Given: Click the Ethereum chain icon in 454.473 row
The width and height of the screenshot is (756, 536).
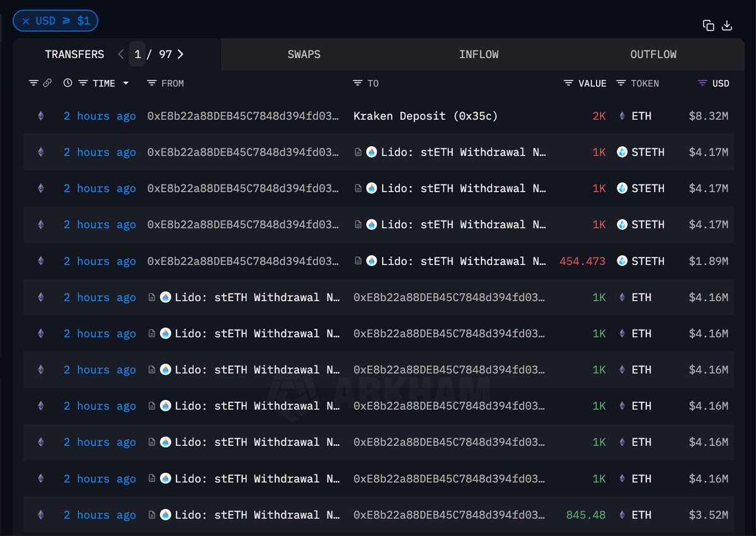Looking at the screenshot, I should (x=41, y=261).
